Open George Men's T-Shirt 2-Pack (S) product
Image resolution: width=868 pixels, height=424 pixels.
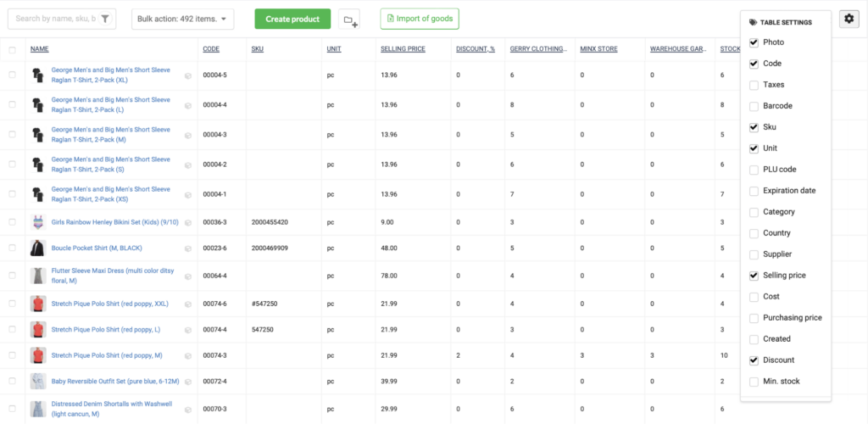(111, 165)
